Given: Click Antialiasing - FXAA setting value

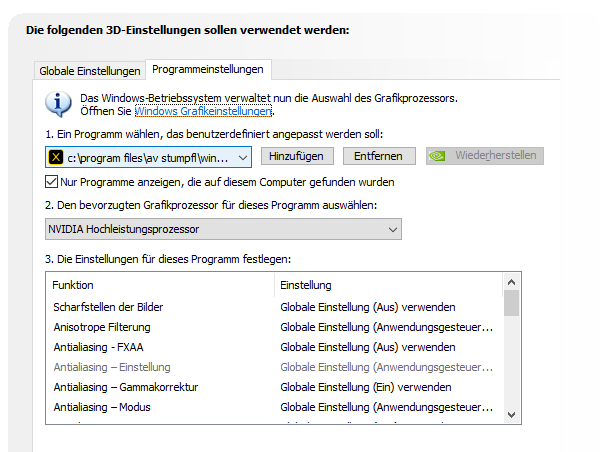Looking at the screenshot, I should coord(368,347).
